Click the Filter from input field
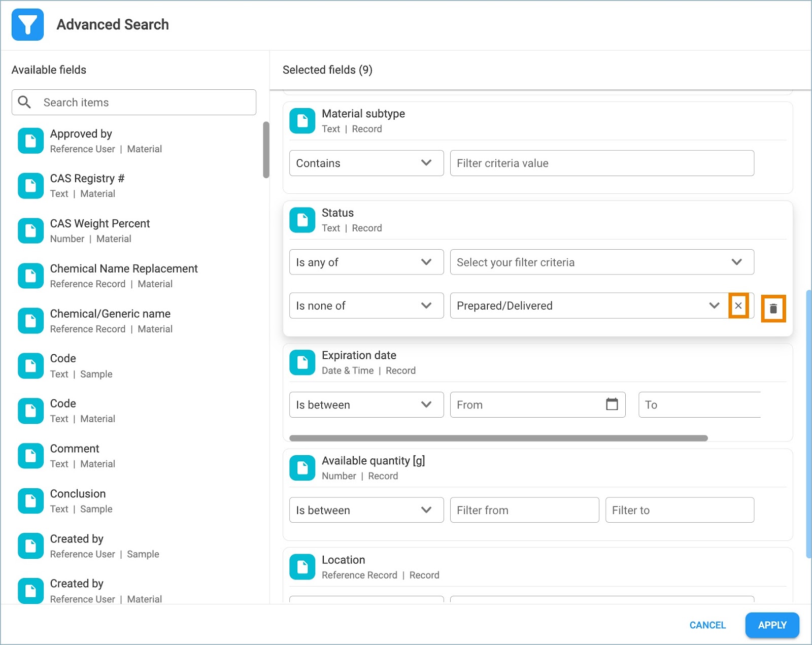The width and height of the screenshot is (812, 645). tap(524, 510)
